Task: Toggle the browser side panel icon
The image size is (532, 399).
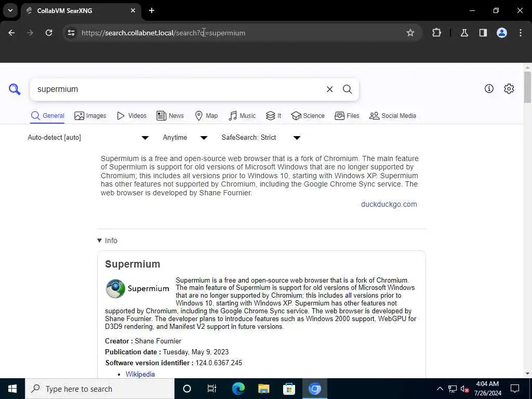Action: click(x=483, y=33)
